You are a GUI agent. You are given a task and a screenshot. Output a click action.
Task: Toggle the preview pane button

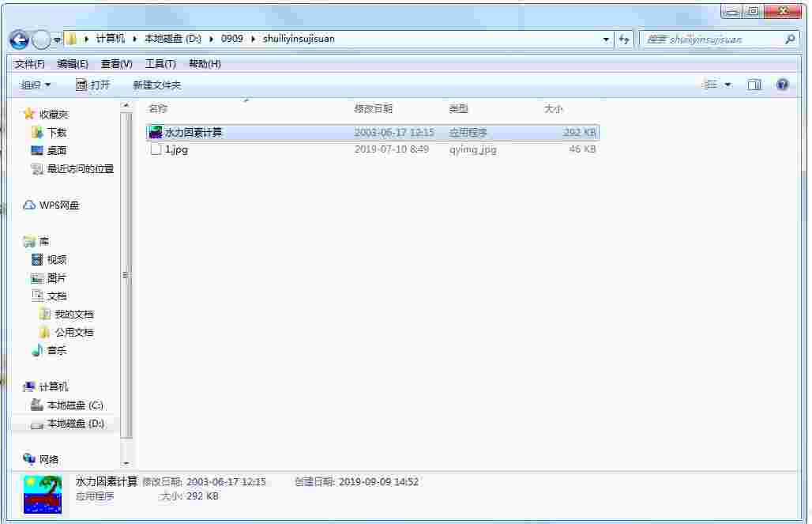(754, 85)
